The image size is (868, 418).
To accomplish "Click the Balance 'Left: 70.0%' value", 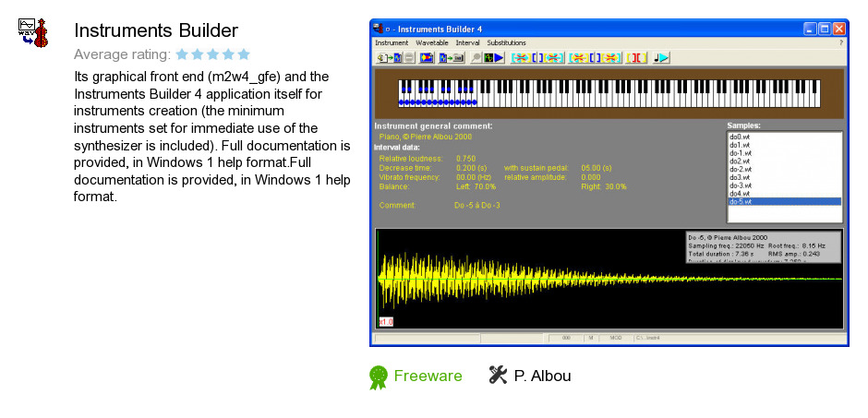I will (476, 187).
